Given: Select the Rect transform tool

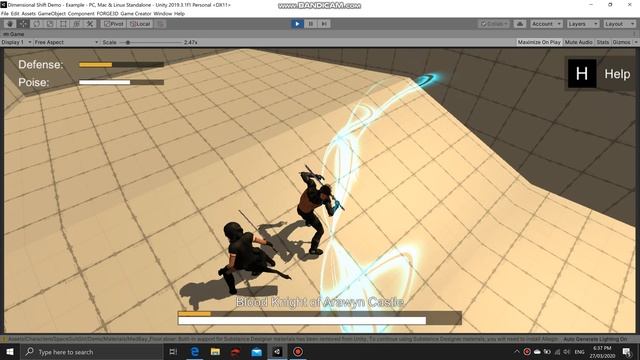Looking at the screenshot, I should pyautogui.click(x=63, y=24).
